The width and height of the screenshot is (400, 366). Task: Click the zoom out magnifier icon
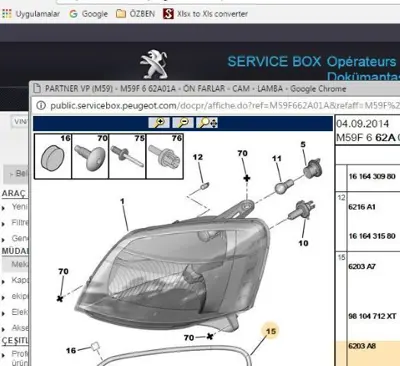183,123
